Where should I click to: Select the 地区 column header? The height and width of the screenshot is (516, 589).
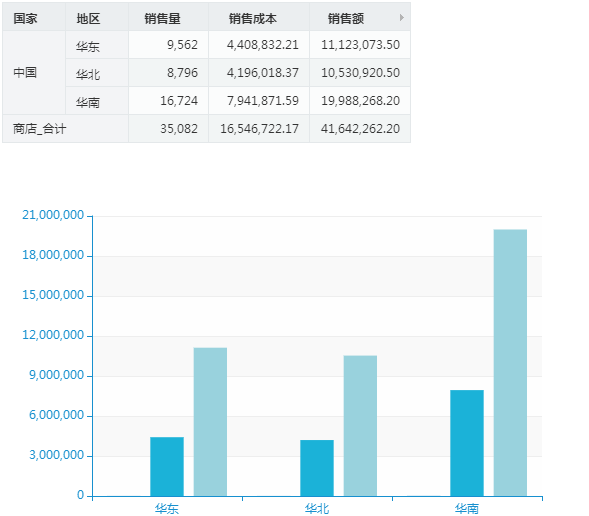(97, 17)
